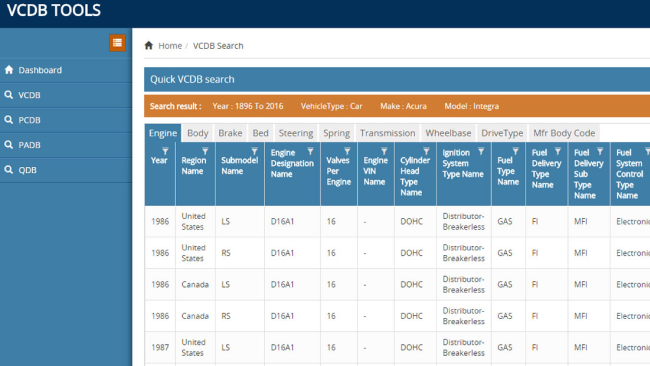The height and width of the screenshot is (366, 650).
Task: Click the 'VehicleType : Car' text
Action: coord(332,106)
